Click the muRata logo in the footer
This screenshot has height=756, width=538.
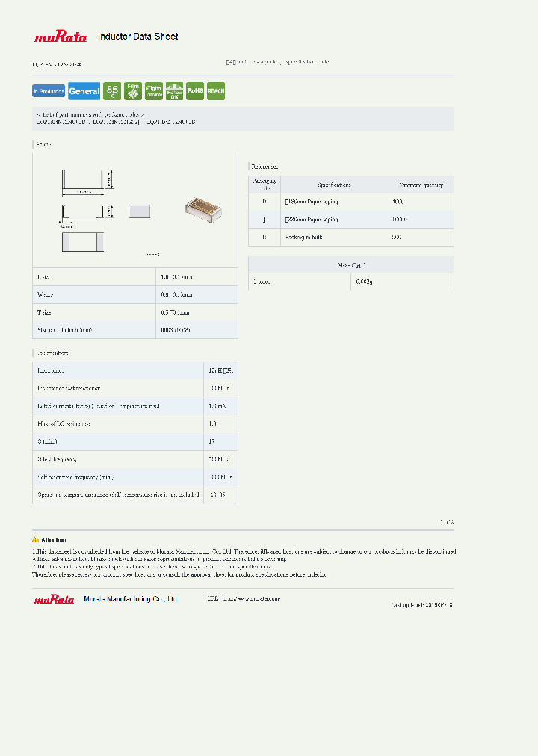tap(54, 599)
